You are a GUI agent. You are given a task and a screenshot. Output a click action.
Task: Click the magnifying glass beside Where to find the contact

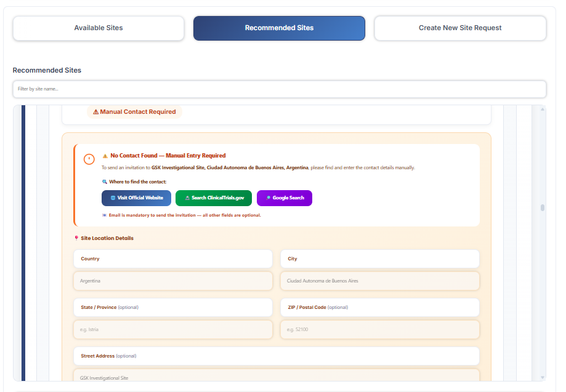[104, 181]
